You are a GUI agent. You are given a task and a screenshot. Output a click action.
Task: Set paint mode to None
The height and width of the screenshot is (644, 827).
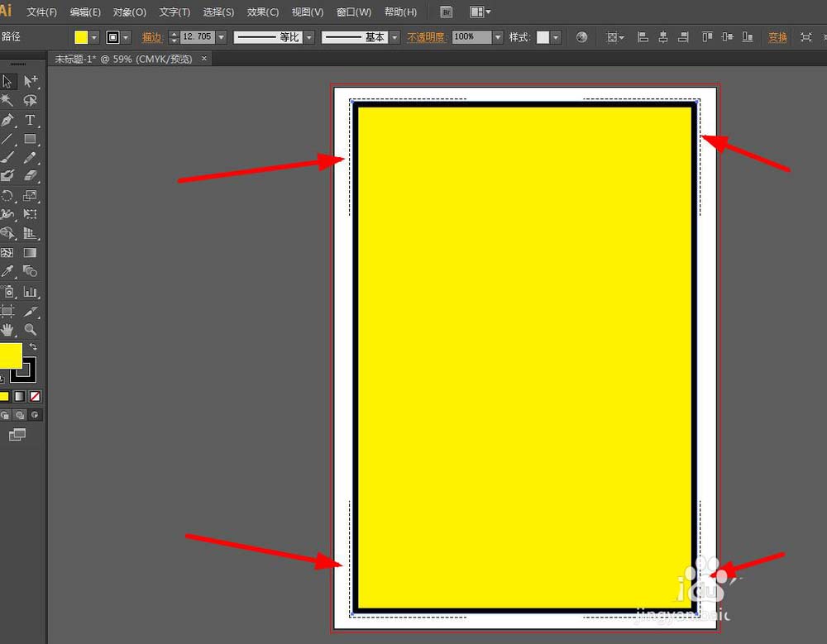[x=35, y=397]
